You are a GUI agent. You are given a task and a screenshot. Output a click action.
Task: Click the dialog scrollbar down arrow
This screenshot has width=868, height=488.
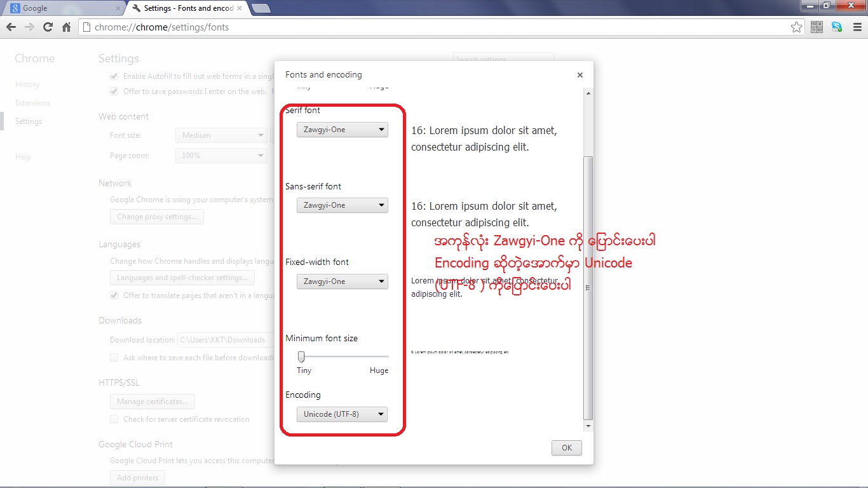point(588,426)
